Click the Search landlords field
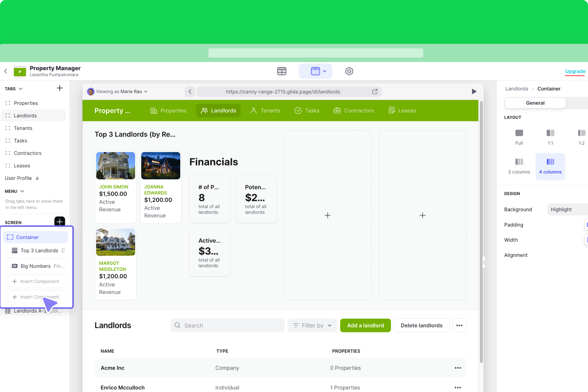 click(x=227, y=325)
